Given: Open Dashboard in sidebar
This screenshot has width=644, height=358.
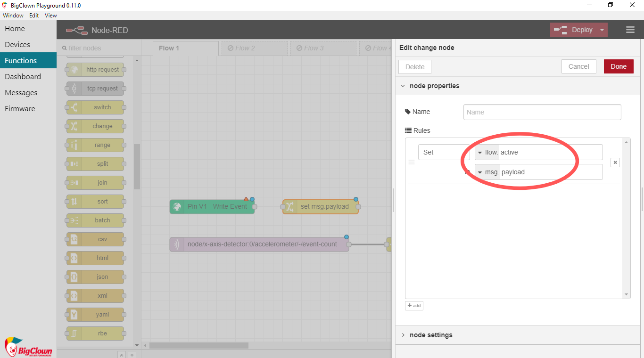Looking at the screenshot, I should coord(28,77).
